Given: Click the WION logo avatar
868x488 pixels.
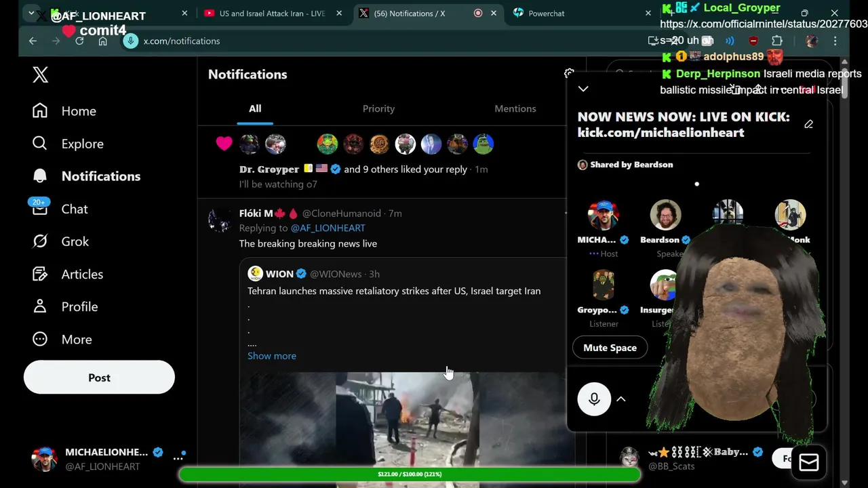Looking at the screenshot, I should click(x=255, y=273).
